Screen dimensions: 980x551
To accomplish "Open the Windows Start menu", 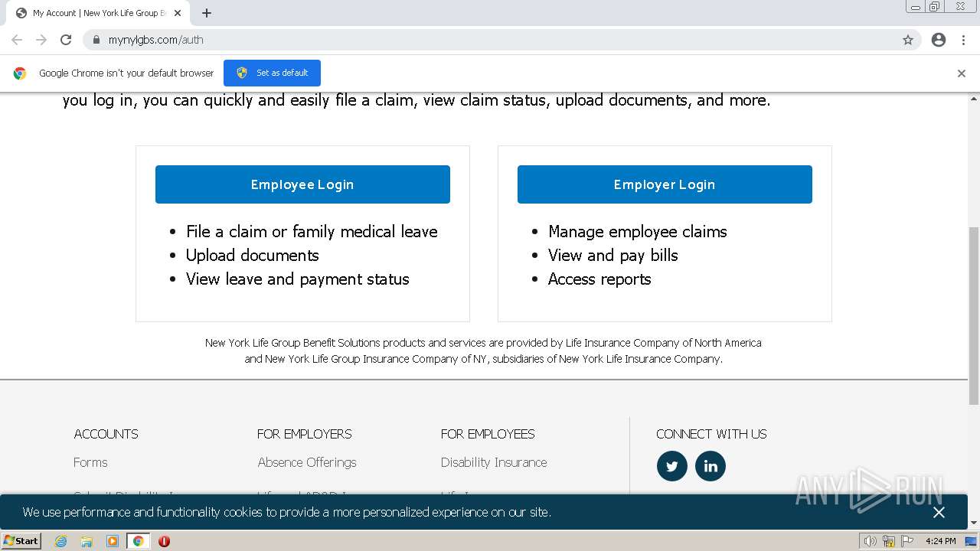I will pyautogui.click(x=21, y=541).
